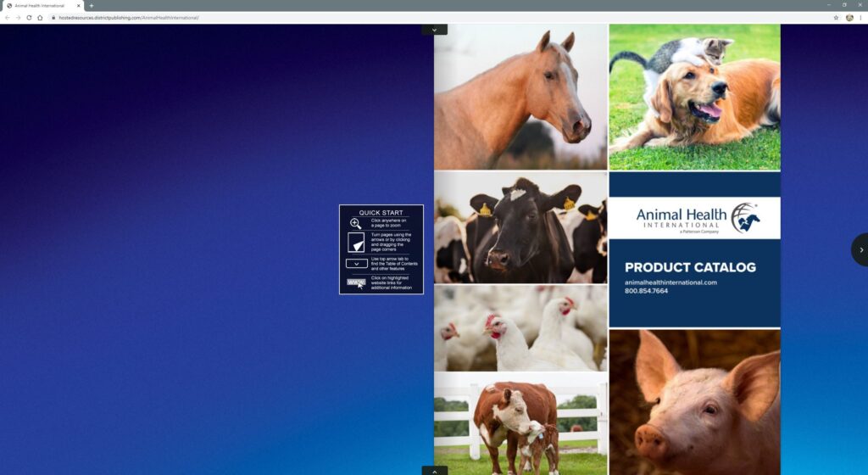
Task: Click the browser back arrow
Action: tap(7, 18)
